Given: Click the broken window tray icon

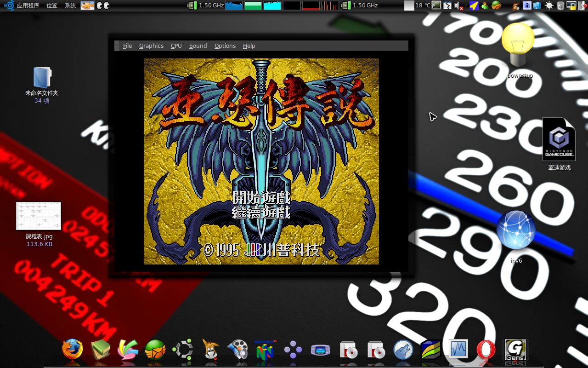Looking at the screenshot, I should tap(447, 6).
